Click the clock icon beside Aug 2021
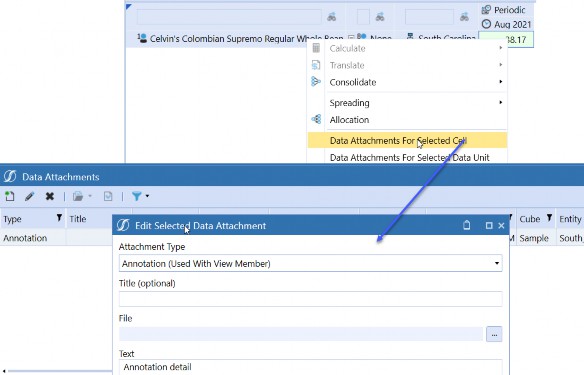584x375 pixels. 486,24
